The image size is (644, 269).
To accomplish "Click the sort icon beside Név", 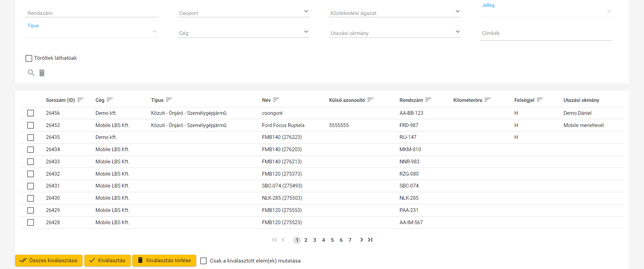I will [x=276, y=100].
